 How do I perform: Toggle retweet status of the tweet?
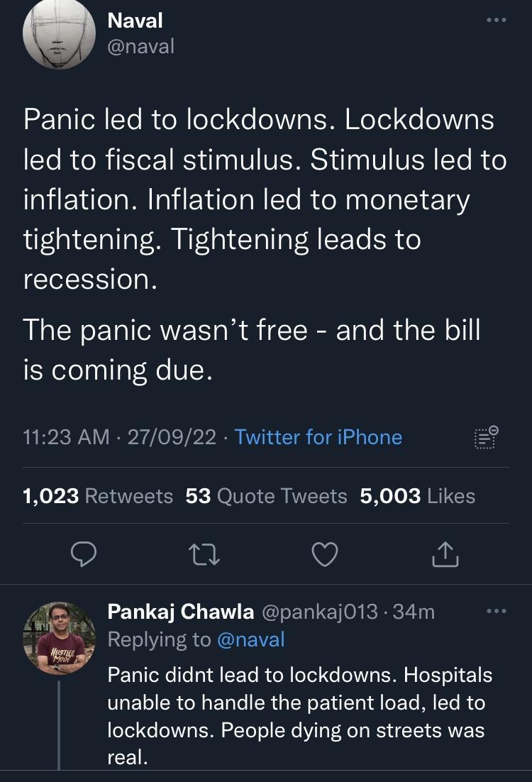point(204,555)
